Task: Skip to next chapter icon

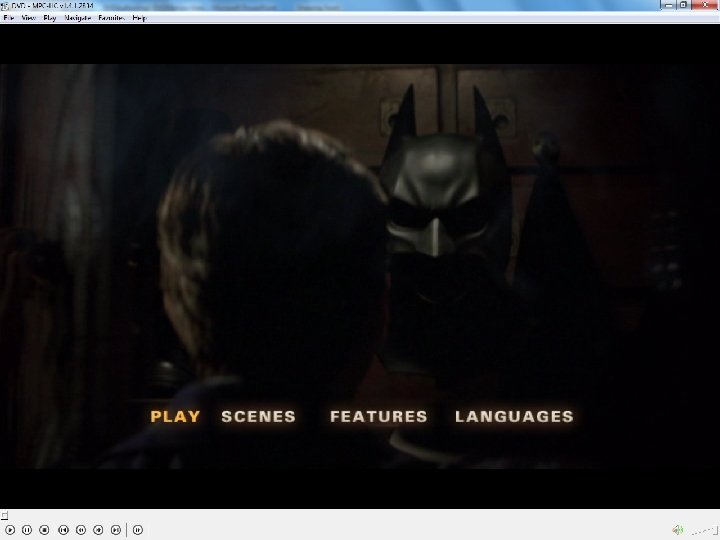Action: 116,530
